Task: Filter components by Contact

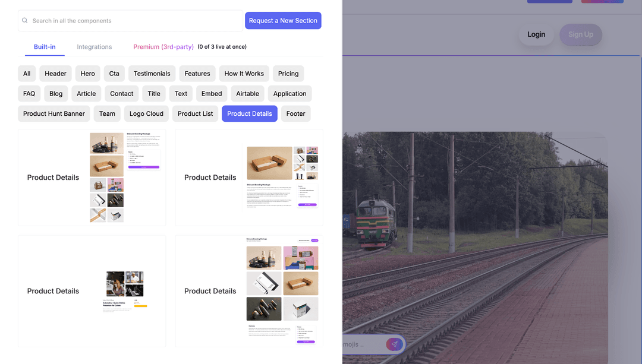Action: click(122, 94)
